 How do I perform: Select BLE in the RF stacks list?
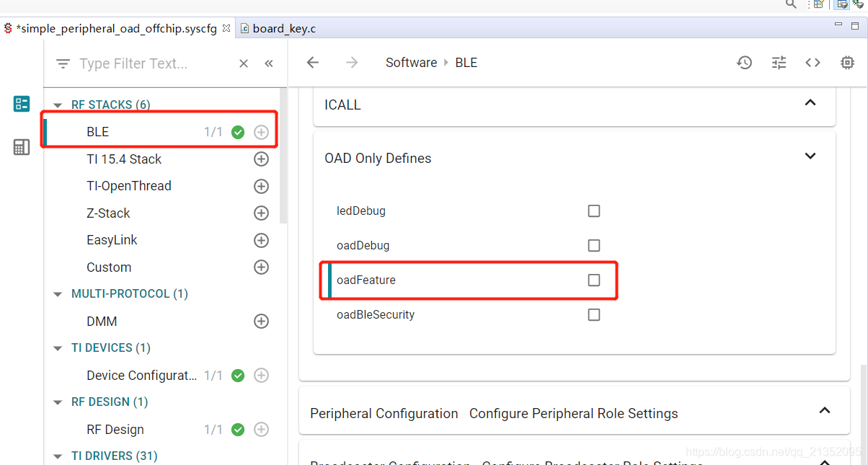coord(98,132)
